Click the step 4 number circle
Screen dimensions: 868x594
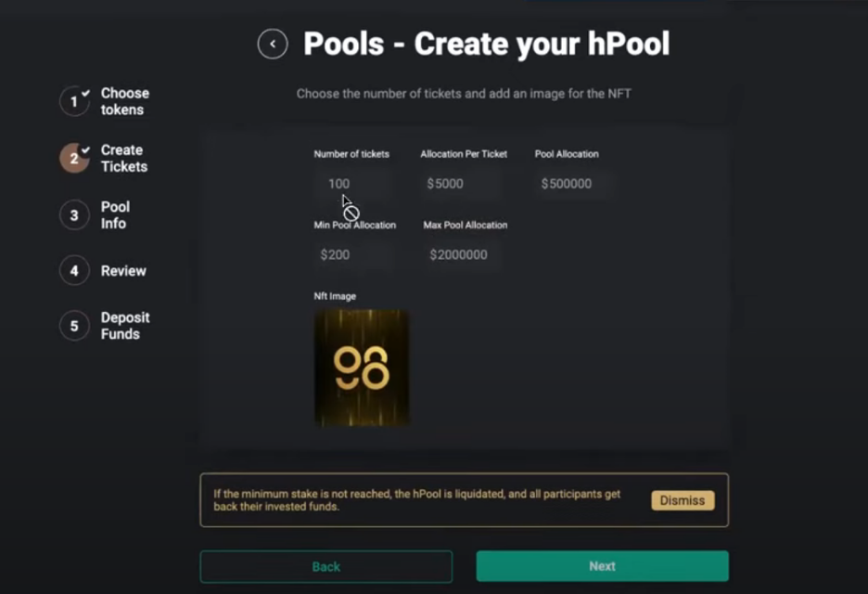click(74, 270)
